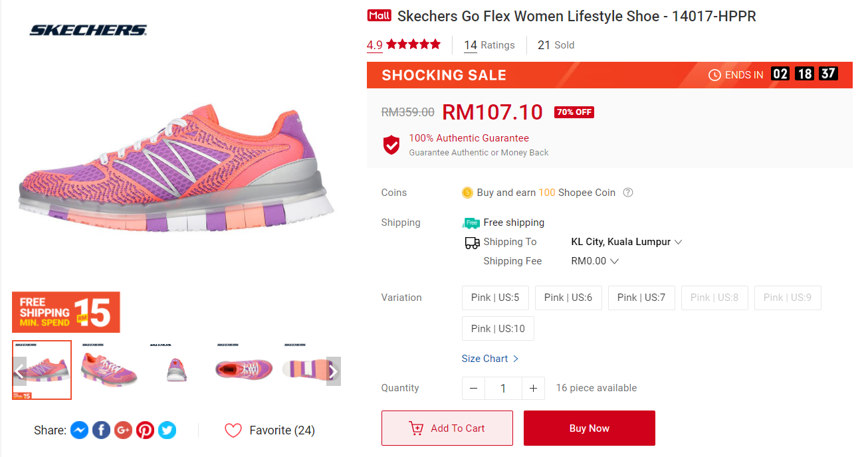Share product on Google Plus
This screenshot has width=868, height=457.
click(123, 430)
